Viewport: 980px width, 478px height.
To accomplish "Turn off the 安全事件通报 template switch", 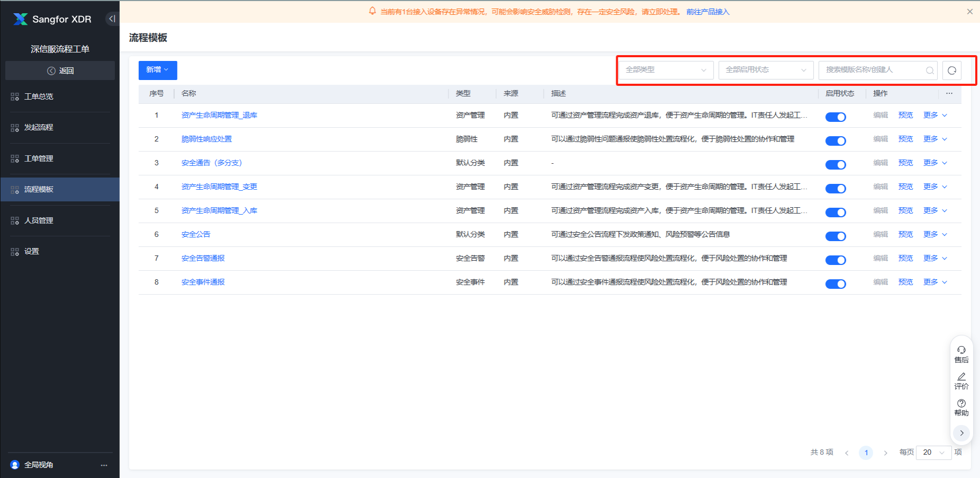I will click(x=835, y=284).
